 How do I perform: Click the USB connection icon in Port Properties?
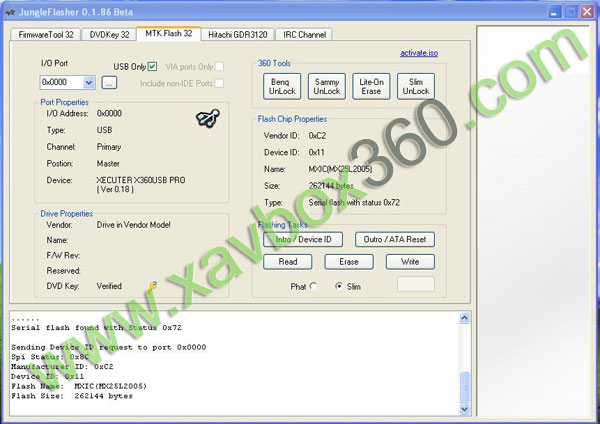pos(208,118)
